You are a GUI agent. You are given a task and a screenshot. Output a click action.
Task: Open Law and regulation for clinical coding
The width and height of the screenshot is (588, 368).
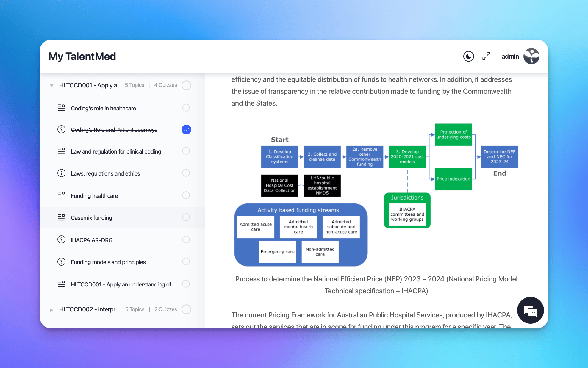point(116,151)
